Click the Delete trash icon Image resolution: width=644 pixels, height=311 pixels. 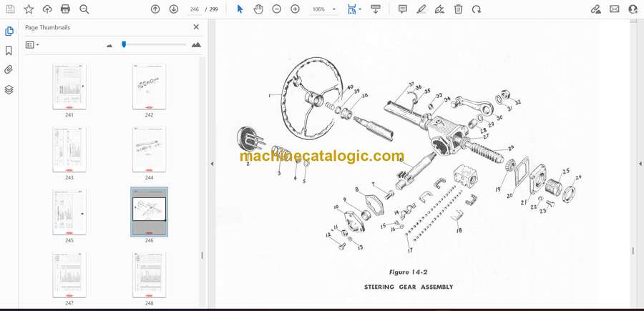(458, 9)
